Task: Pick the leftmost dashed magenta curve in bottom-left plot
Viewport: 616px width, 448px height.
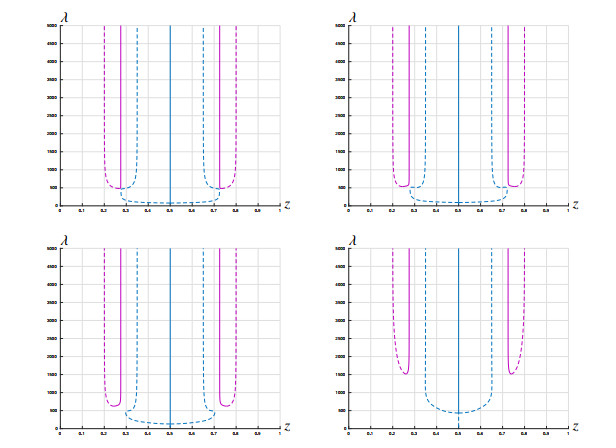Action: coord(104,320)
